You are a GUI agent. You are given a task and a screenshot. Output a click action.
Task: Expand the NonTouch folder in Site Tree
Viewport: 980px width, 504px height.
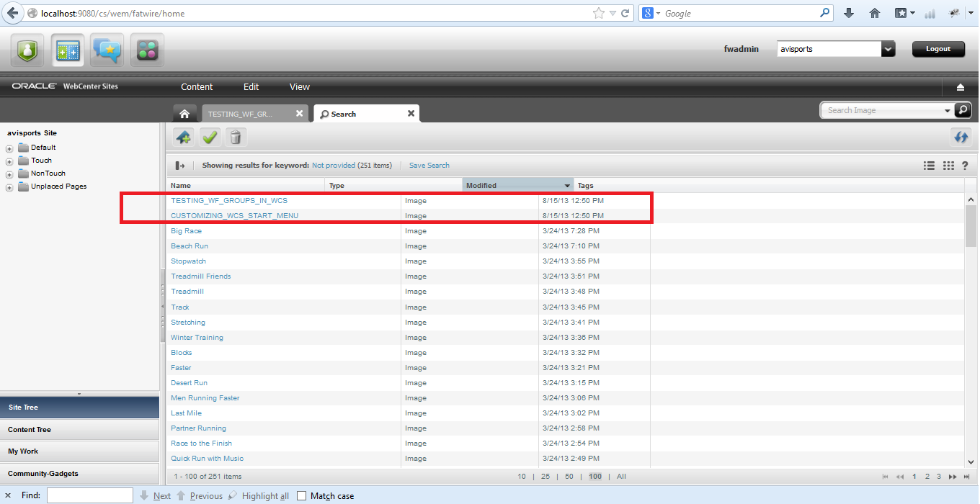[x=9, y=173]
